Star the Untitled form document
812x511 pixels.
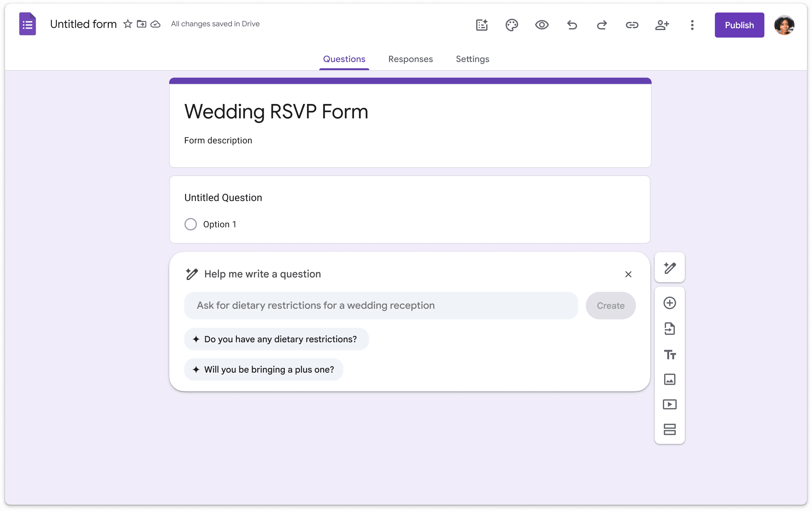(x=128, y=24)
